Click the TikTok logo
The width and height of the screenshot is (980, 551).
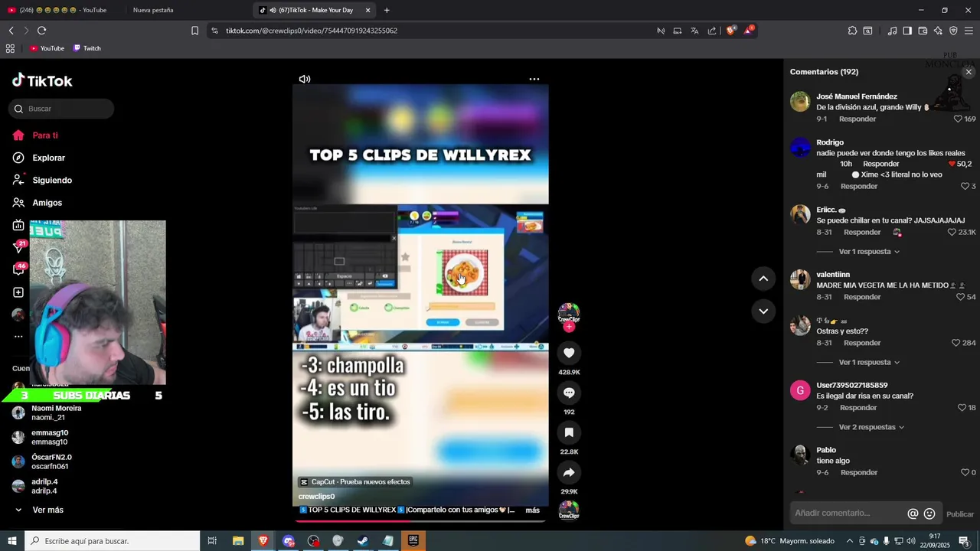(42, 80)
